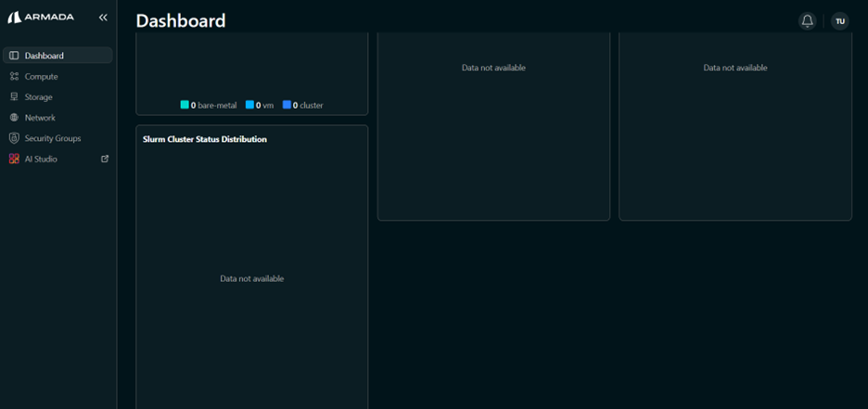The width and height of the screenshot is (868, 409).
Task: Click the Compute icon in the sidebar
Action: coord(15,76)
